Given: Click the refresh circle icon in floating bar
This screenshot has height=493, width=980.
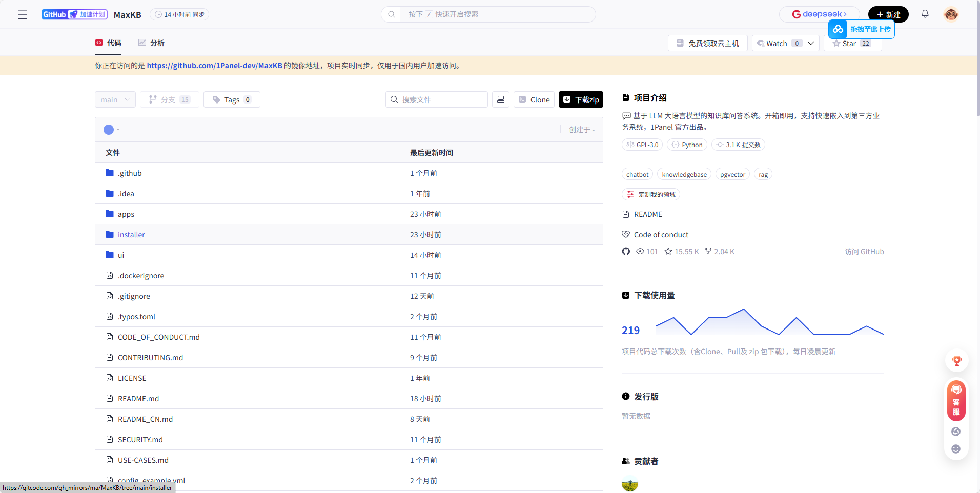Looking at the screenshot, I should 956,432.
